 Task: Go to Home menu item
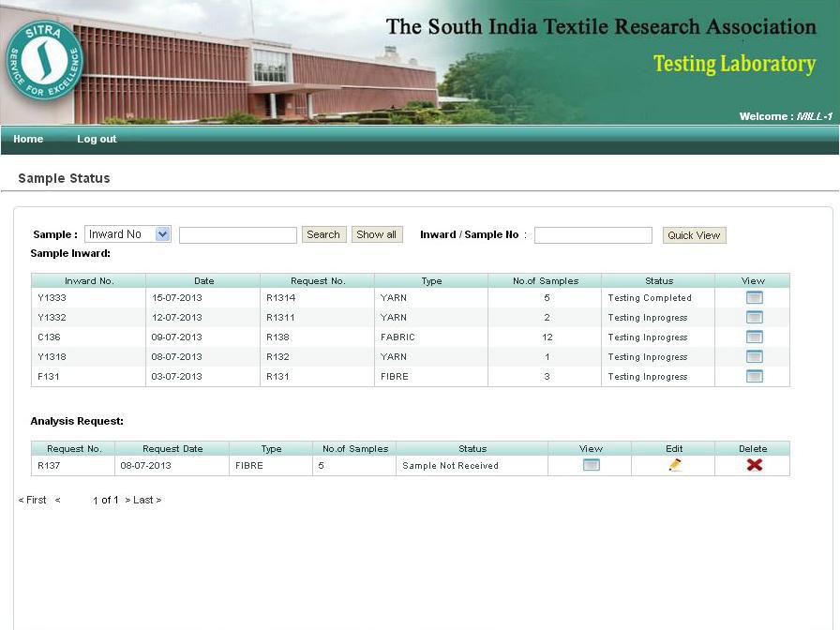[28, 139]
